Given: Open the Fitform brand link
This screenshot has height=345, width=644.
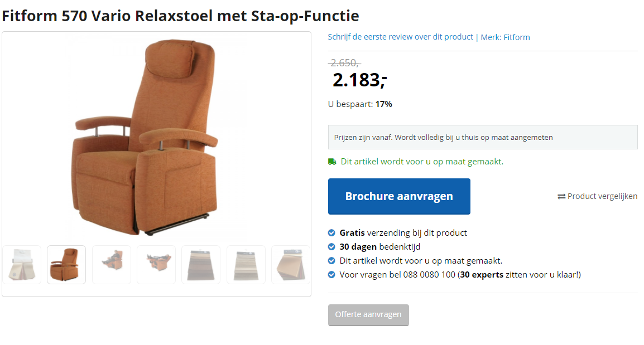Looking at the screenshot, I should pyautogui.click(x=516, y=37).
